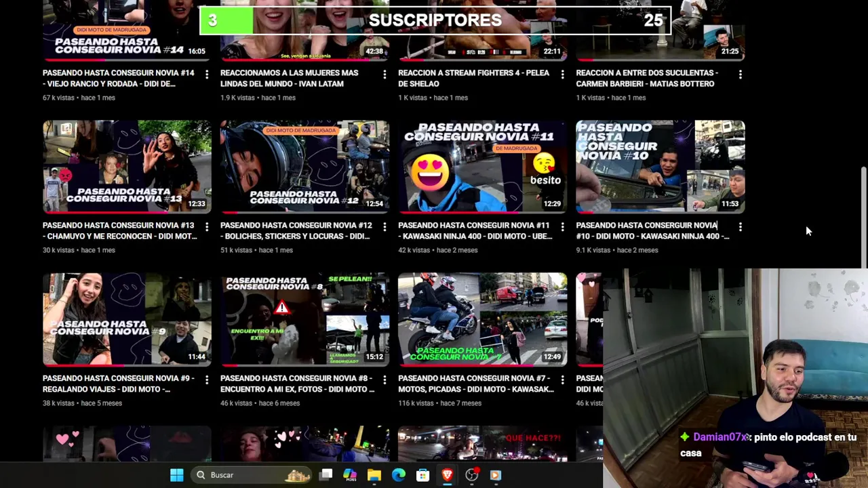Click '116 k vistas • hace 7 meses' text

439,403
